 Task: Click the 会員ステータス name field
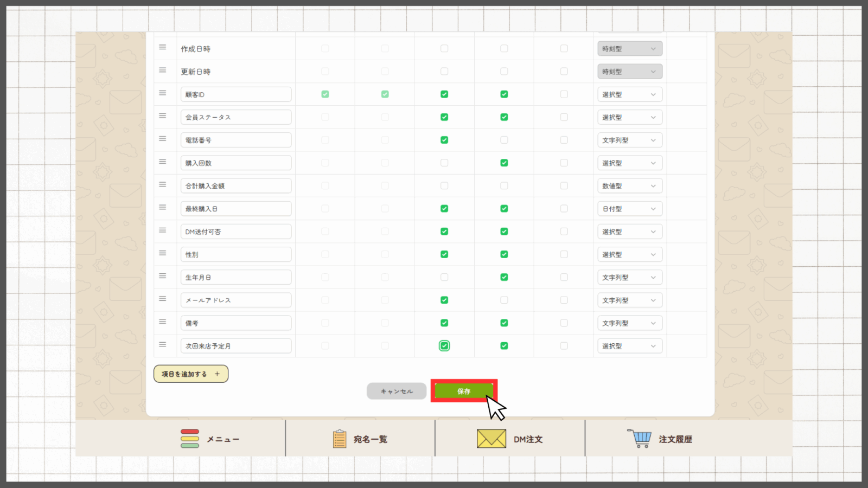(236, 117)
